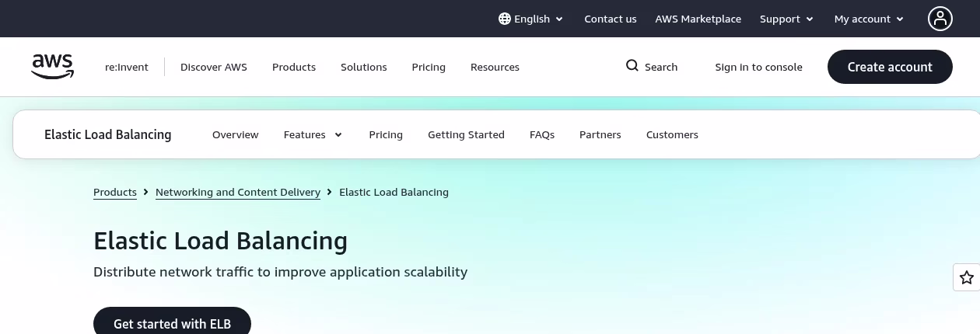Open the My account dropdown
This screenshot has height=334, width=980.
[x=870, y=19]
